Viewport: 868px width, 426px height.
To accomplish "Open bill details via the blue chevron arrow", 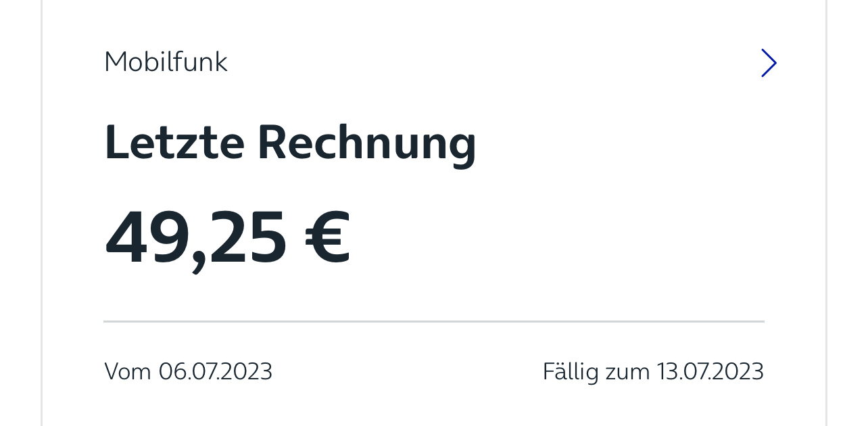I will click(x=769, y=63).
